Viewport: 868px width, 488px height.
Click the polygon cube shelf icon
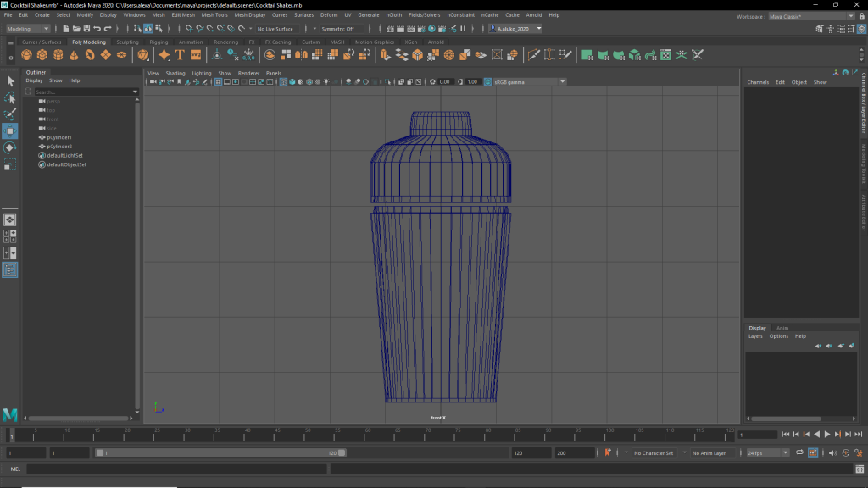(42, 55)
